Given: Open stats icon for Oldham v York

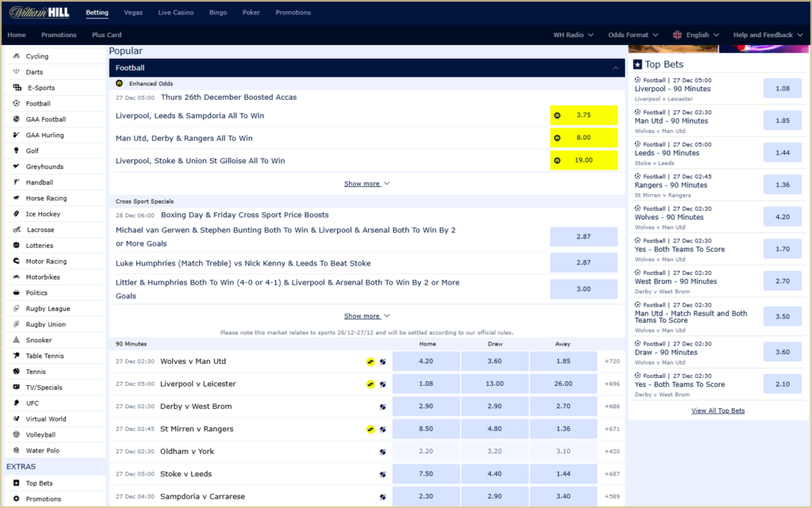Looking at the screenshot, I should coord(383,452).
